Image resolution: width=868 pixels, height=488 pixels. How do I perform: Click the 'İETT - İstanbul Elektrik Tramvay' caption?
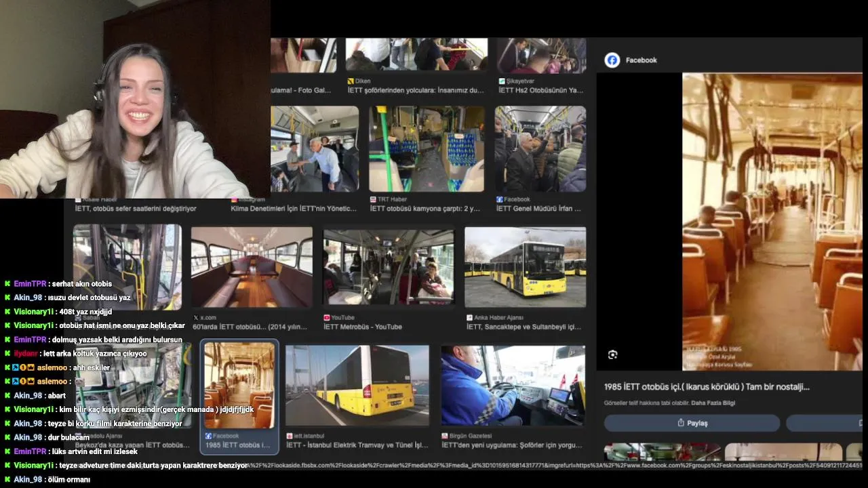tap(357, 445)
